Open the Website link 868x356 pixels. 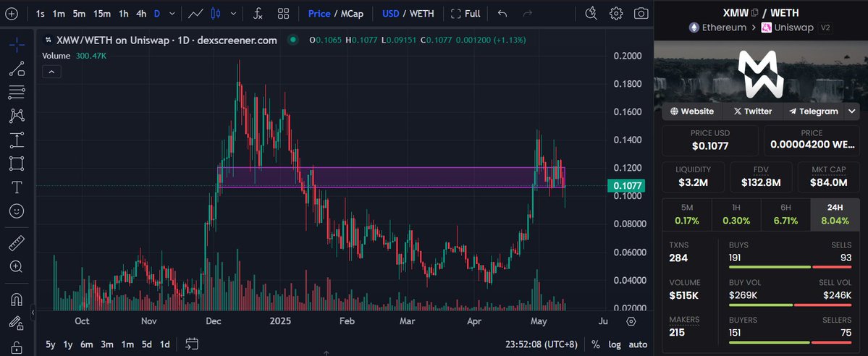click(x=692, y=111)
